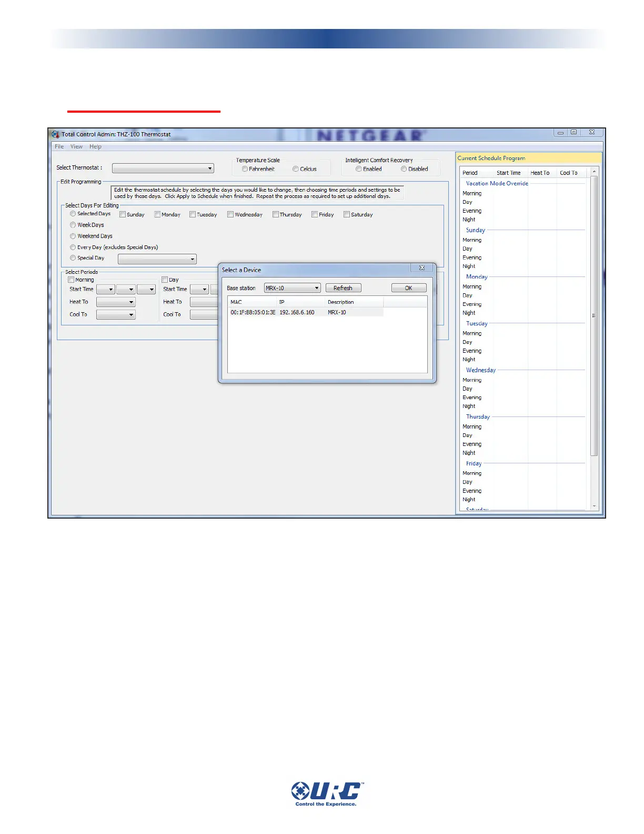Screen dimensions: 644x834
Task: Click the schedule list scroll up arrow
Action: [x=594, y=172]
